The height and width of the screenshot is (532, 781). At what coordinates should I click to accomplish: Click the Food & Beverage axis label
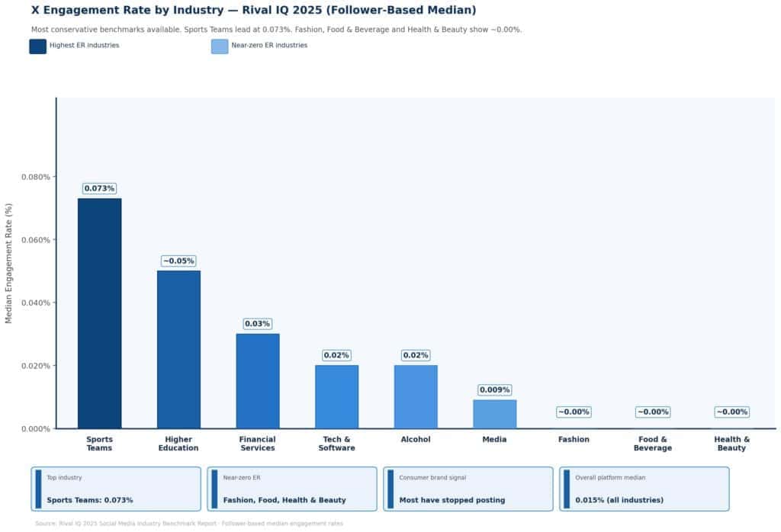click(x=652, y=444)
